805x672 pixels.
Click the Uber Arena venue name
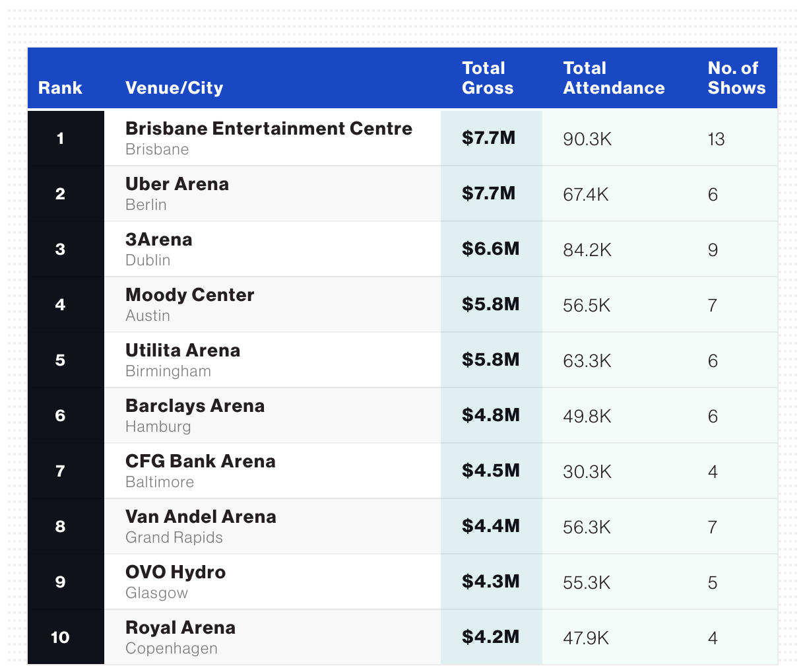tap(177, 184)
